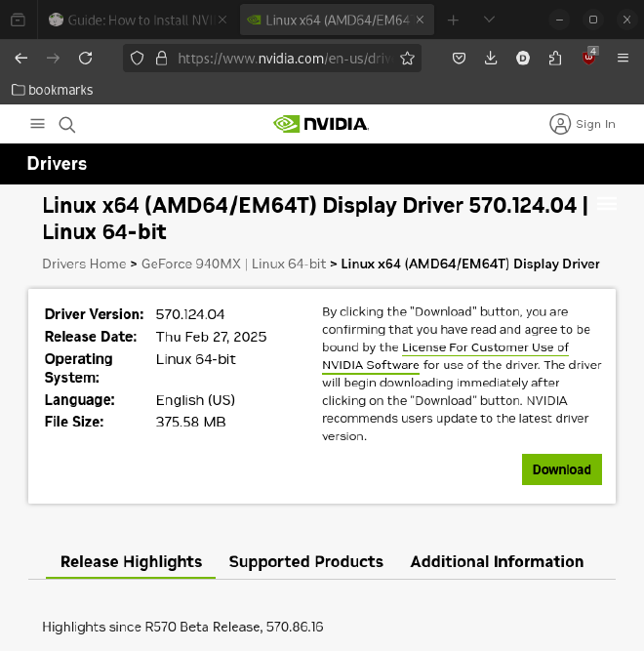Save page to Pocket

(x=459, y=59)
